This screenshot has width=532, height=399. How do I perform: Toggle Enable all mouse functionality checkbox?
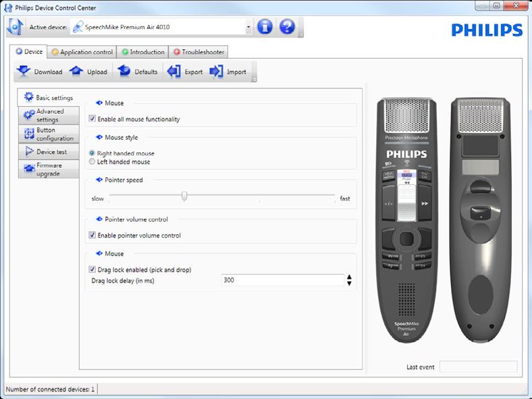tap(92, 118)
